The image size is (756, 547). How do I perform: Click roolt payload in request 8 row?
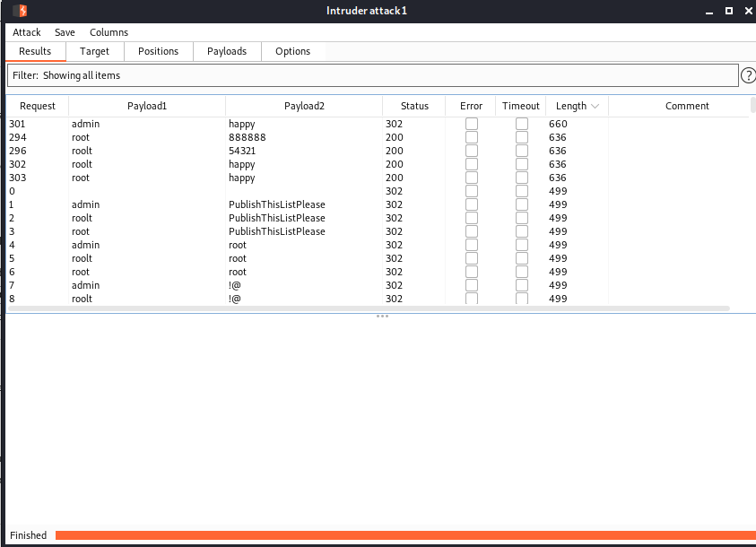82,299
